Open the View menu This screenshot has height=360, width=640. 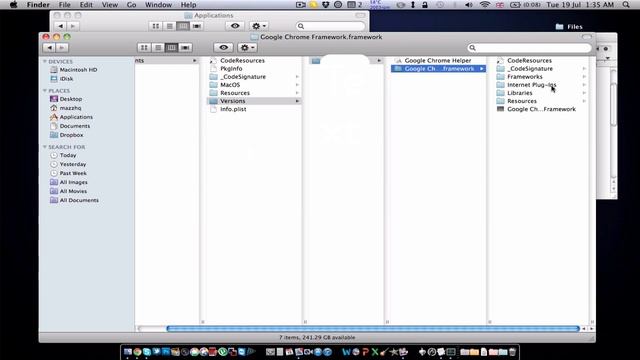coord(109,5)
